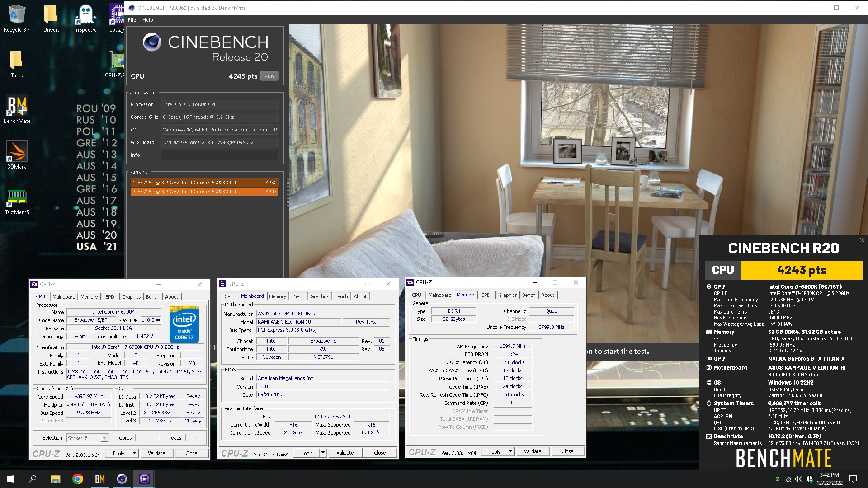Launch InSpectre from the desktop
The image size is (868, 488).
pyautogui.click(x=85, y=19)
